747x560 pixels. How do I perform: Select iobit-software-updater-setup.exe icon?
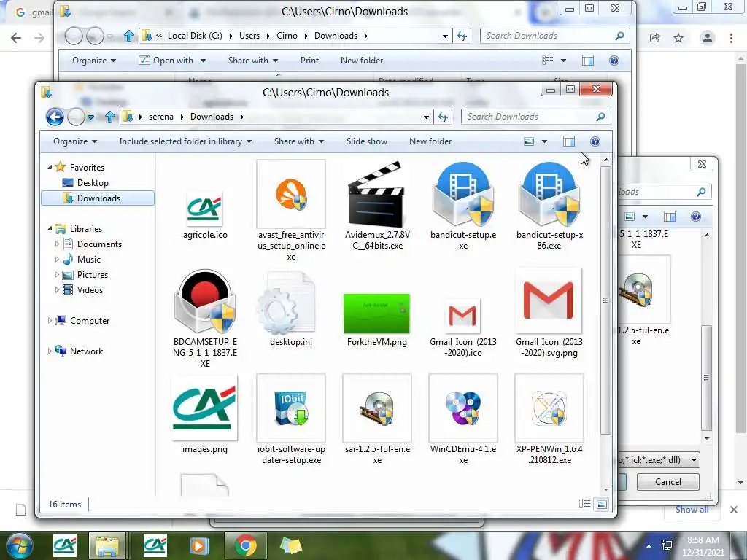coord(291,408)
